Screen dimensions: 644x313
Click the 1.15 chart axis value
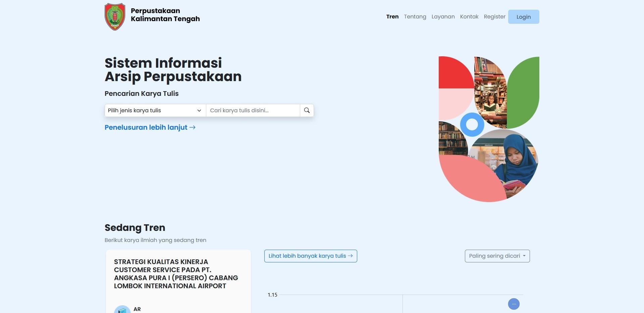click(272, 295)
